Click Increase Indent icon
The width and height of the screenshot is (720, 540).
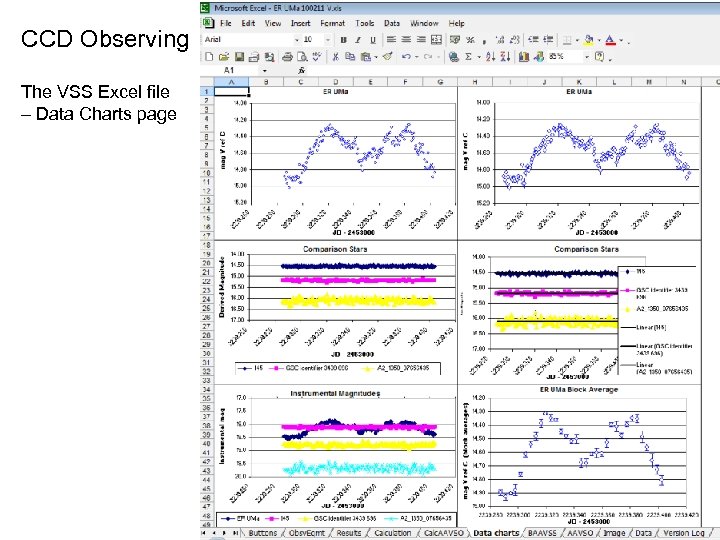tap(548, 40)
